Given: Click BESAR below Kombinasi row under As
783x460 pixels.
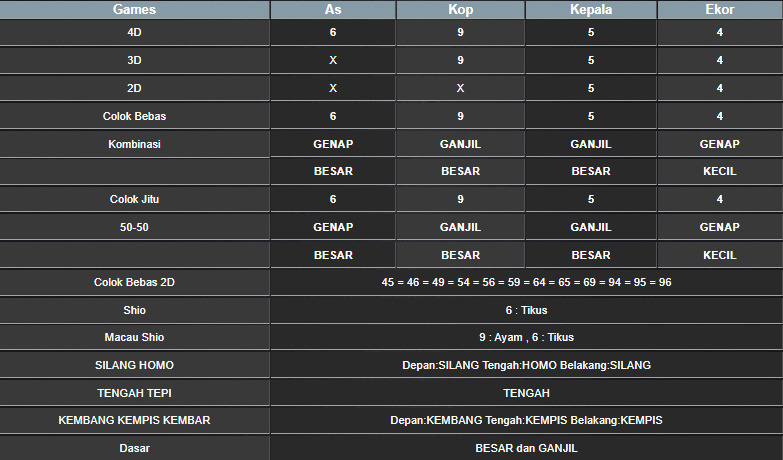Looking at the screenshot, I should [x=333, y=171].
